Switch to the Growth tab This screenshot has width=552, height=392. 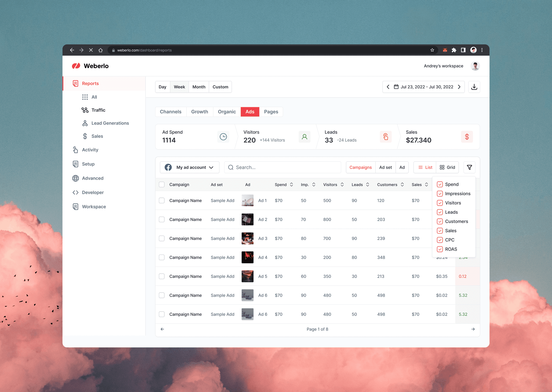tap(199, 112)
